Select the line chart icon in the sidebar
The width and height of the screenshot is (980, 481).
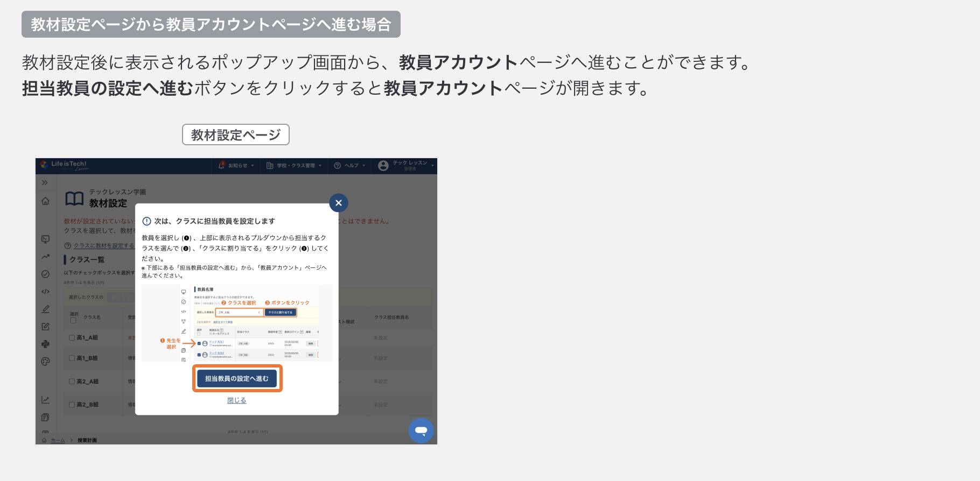click(x=45, y=400)
